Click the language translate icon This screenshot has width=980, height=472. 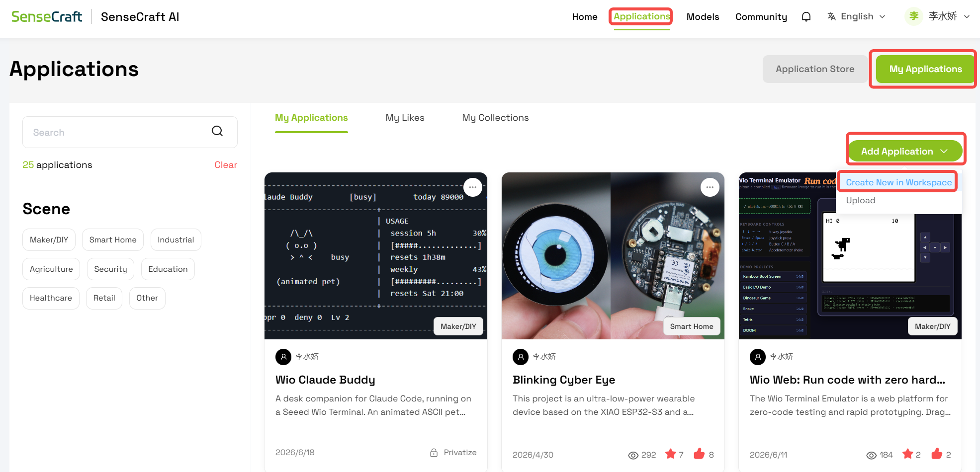831,17
